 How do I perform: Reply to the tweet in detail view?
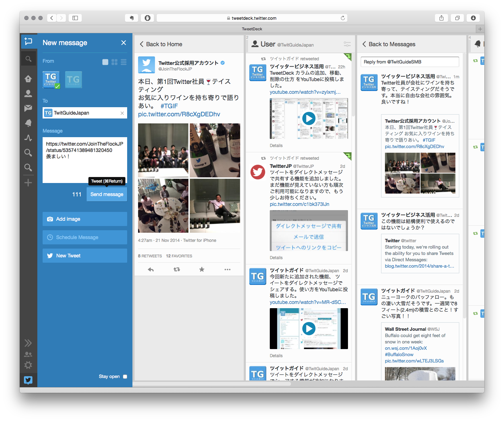point(151,269)
